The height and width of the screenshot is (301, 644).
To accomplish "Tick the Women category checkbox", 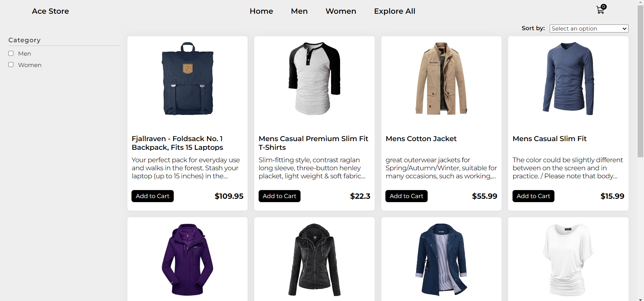I will 11,65.
